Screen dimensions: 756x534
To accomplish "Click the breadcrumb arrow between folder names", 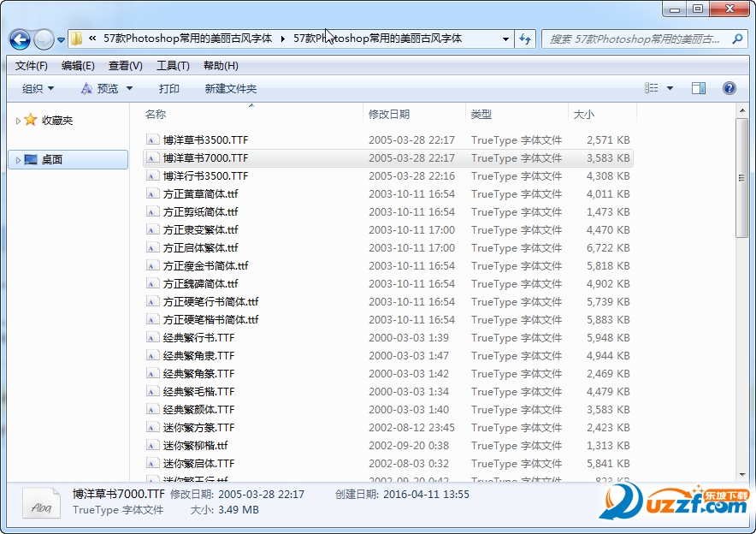I will click(283, 39).
